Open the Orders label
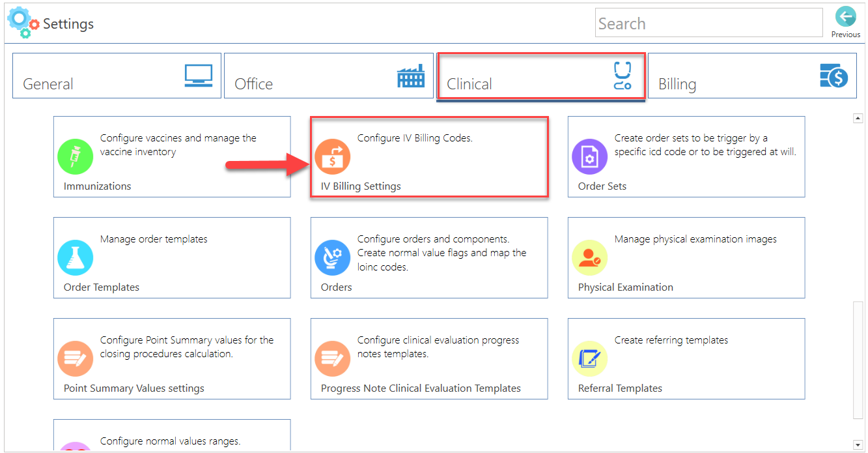The height and width of the screenshot is (453, 868). 336,287
